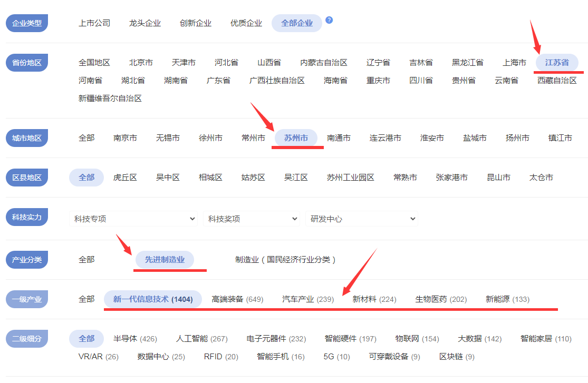Filter by 新一代信息技术 (1404)
Screen dimensions: 588x383
[x=153, y=299]
